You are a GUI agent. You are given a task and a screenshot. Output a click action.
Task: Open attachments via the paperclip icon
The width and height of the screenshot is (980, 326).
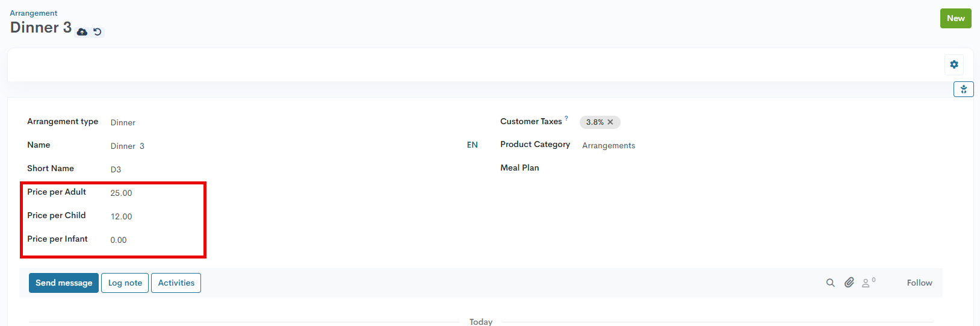849,283
